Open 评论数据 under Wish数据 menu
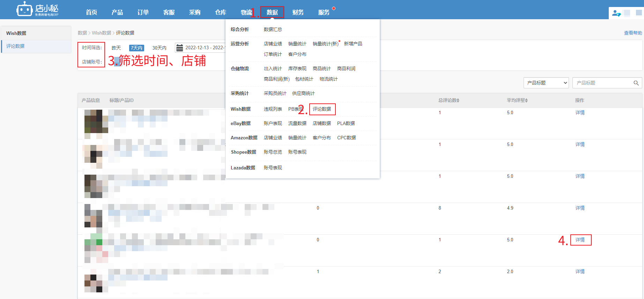 point(322,109)
